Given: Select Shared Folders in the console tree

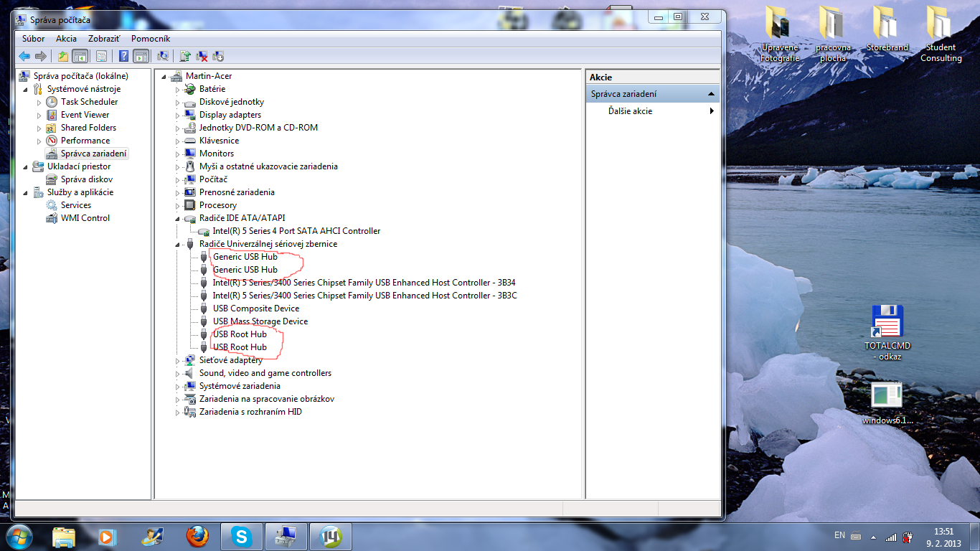Looking at the screenshot, I should coord(88,128).
